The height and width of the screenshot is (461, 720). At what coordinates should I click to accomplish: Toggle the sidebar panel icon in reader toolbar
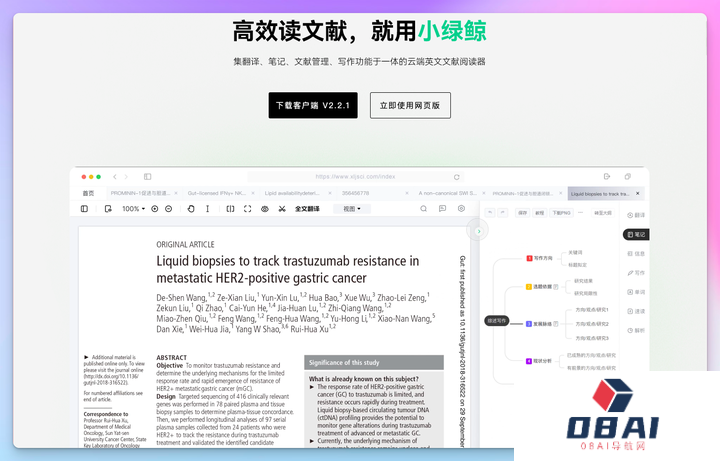tap(84, 209)
